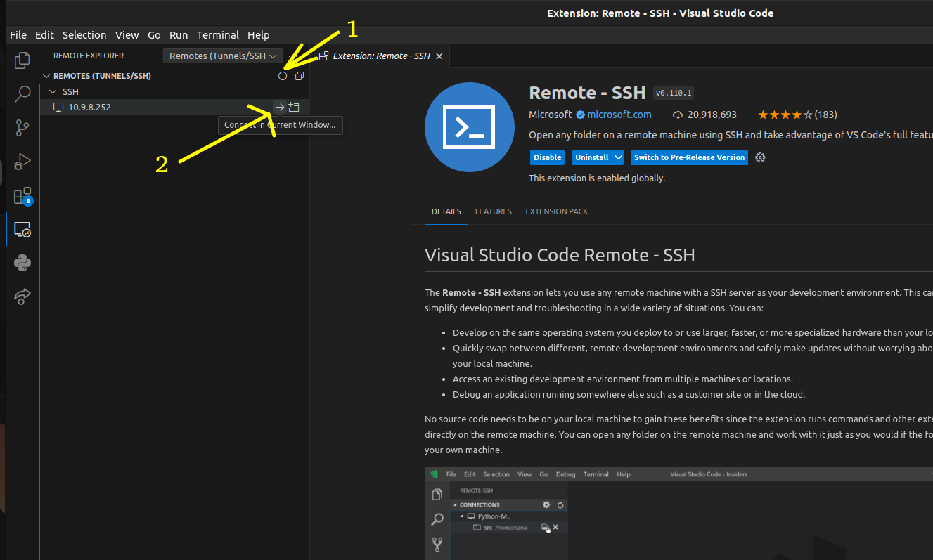Open the Go menu
Viewport: 933px width, 560px height.
tap(154, 34)
